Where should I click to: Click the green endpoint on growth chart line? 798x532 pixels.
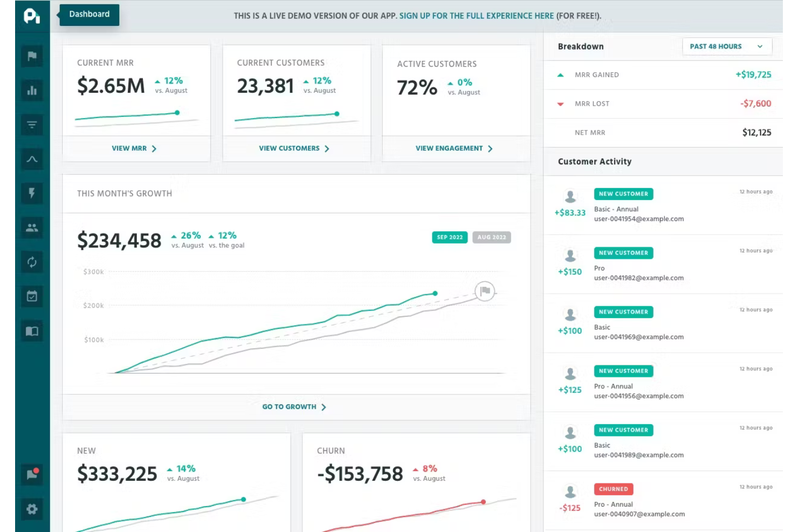tap(435, 294)
